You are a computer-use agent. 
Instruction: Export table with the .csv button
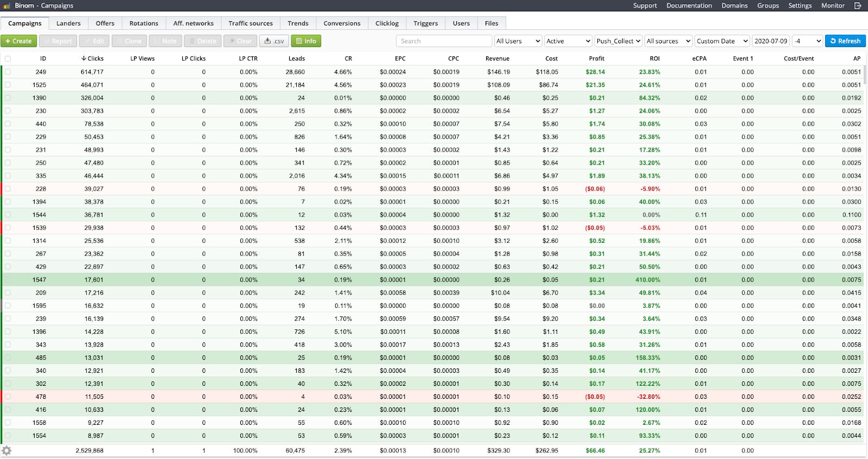tap(274, 41)
